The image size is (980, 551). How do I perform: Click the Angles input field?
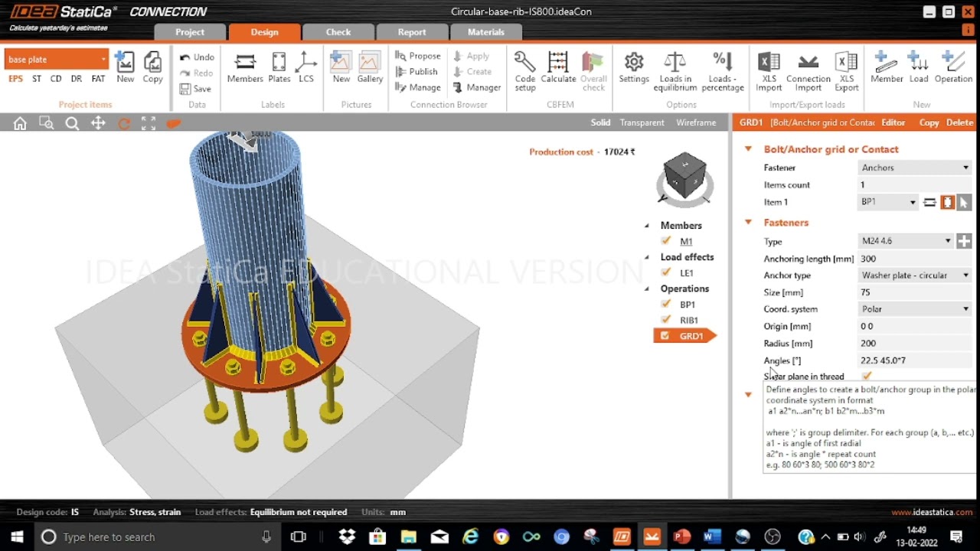pos(915,360)
